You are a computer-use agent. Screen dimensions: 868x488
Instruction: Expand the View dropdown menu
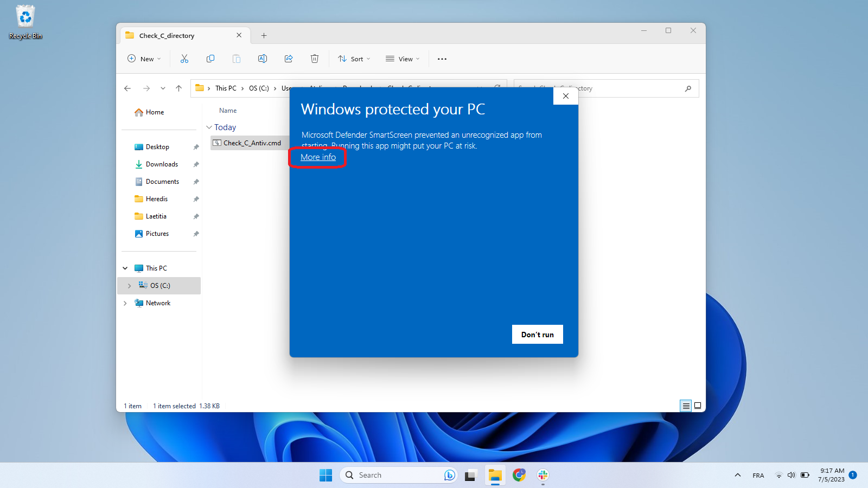[403, 59]
